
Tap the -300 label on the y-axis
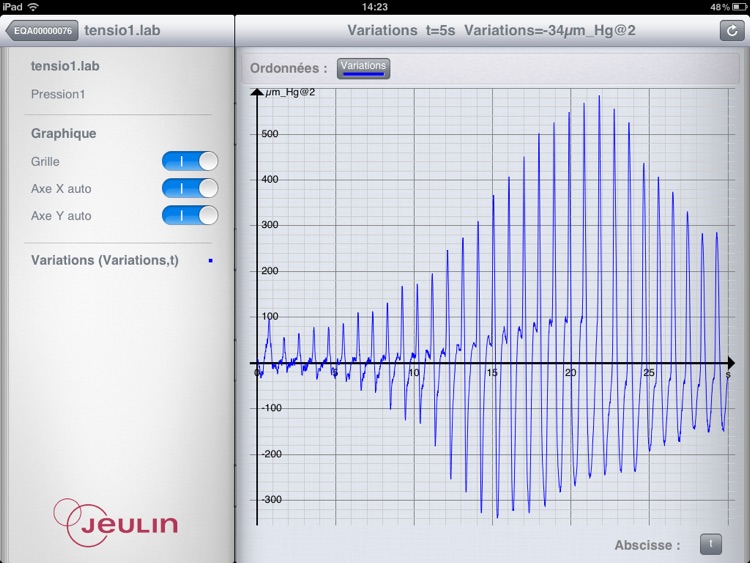coord(271,499)
